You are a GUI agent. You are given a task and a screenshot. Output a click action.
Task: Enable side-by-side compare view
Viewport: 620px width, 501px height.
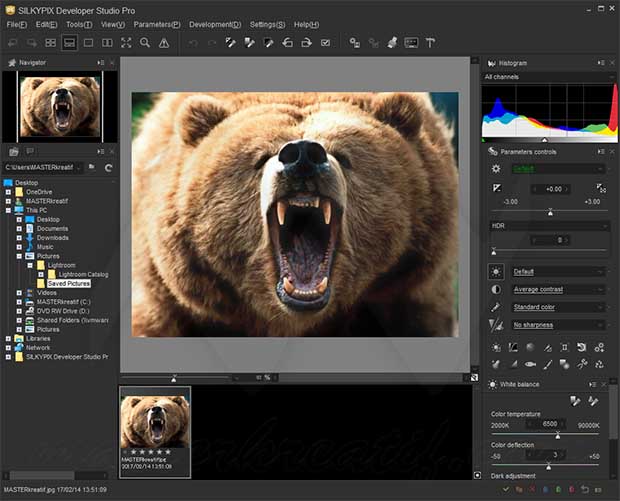click(107, 43)
